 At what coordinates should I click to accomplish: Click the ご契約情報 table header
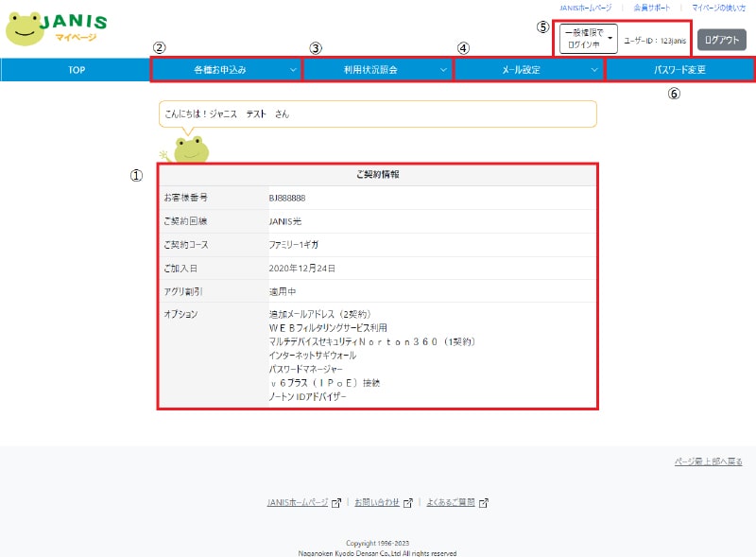pos(377,175)
